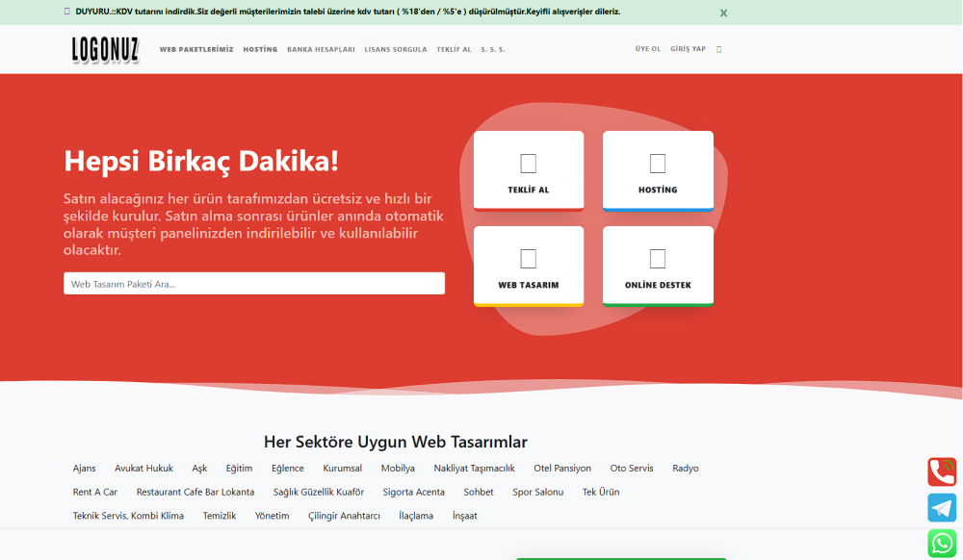Select the Avukat Hukuk category

coord(143,469)
